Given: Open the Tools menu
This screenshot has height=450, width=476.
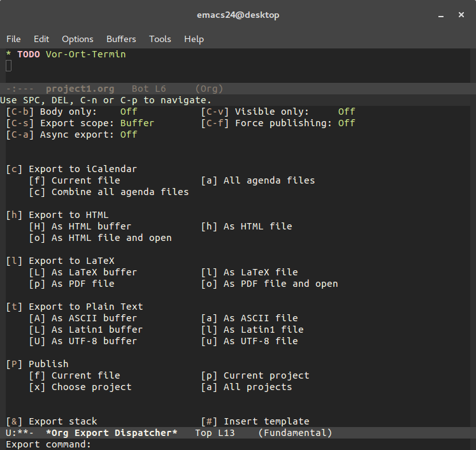Looking at the screenshot, I should [160, 39].
